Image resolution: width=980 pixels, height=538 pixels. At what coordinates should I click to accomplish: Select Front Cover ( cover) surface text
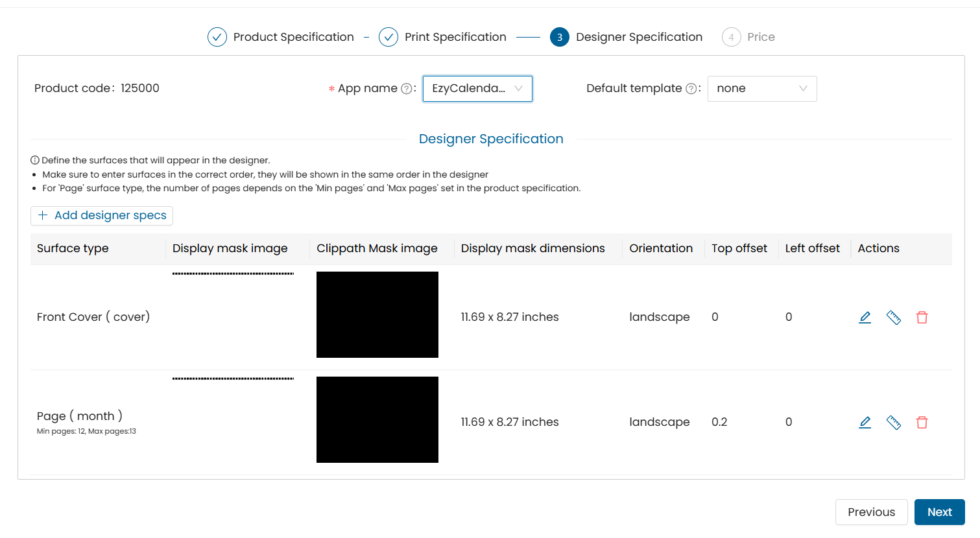[x=93, y=317]
